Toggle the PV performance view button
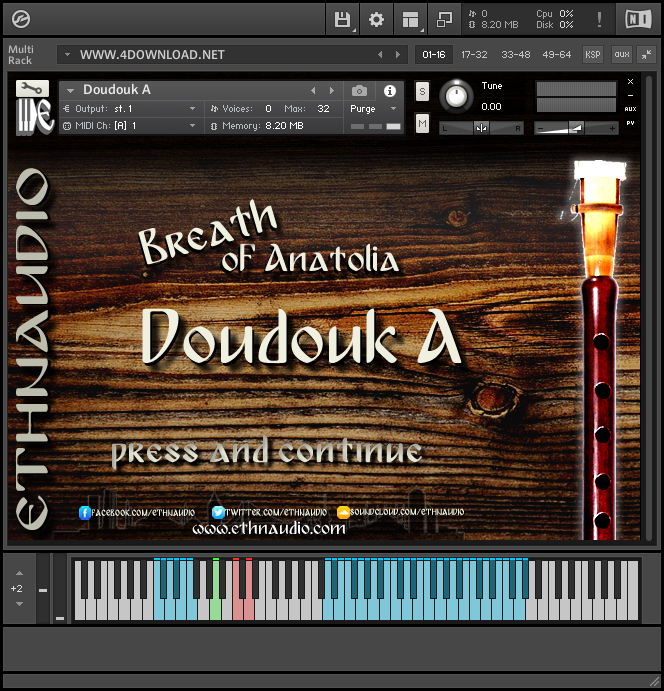The height and width of the screenshot is (691, 664). pos(631,123)
